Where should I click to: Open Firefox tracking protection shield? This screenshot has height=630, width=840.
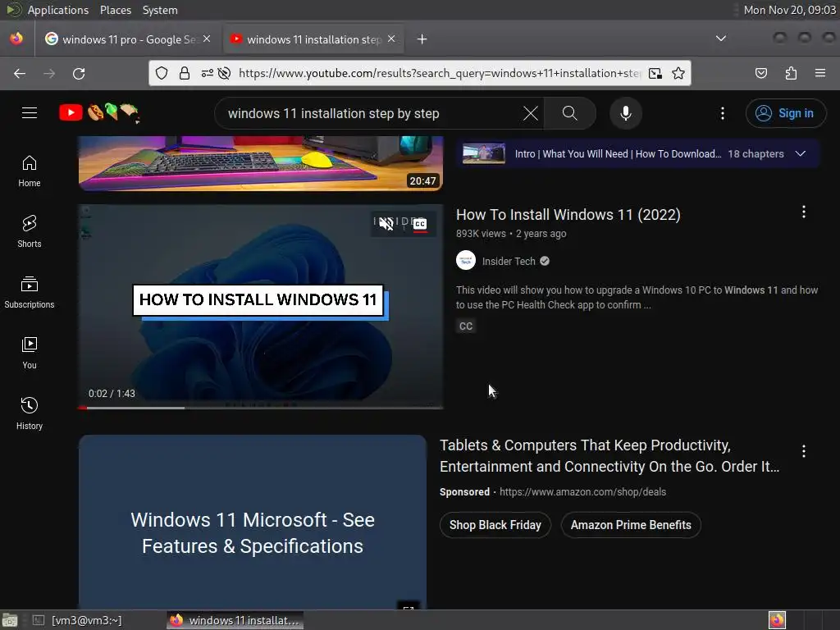tap(162, 73)
